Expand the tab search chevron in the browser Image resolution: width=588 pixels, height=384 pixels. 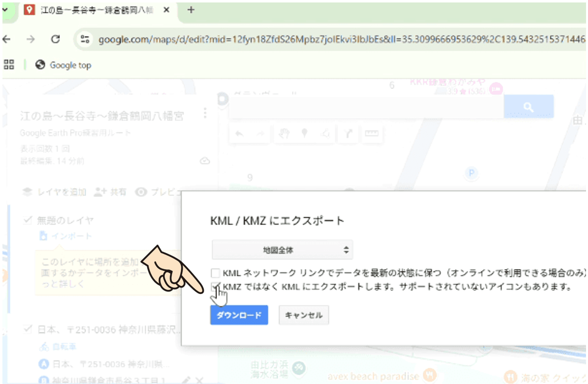(x=6, y=10)
